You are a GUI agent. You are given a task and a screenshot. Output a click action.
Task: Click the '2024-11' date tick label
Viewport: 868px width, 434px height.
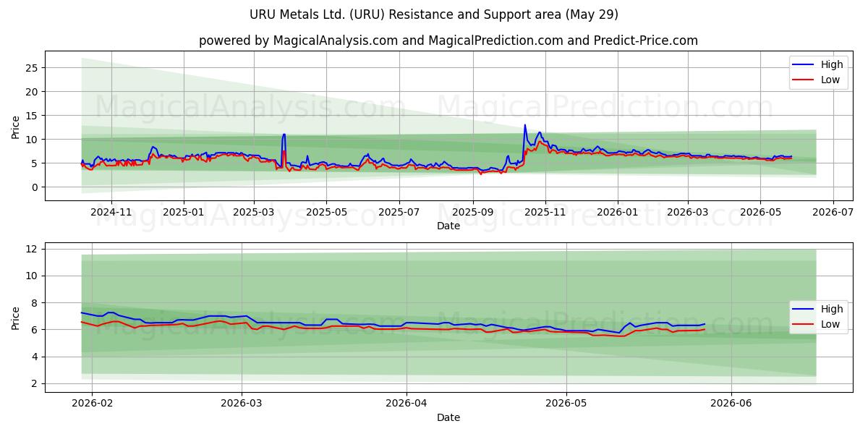point(111,213)
